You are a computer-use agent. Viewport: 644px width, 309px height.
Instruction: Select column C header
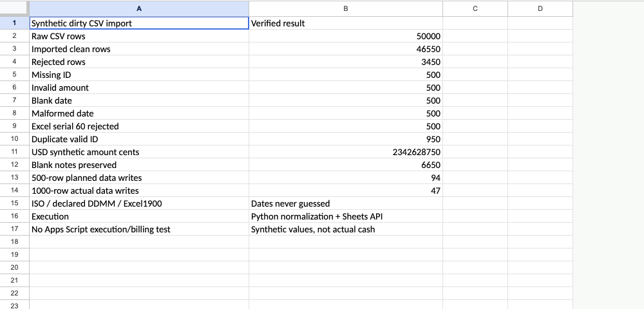475,8
